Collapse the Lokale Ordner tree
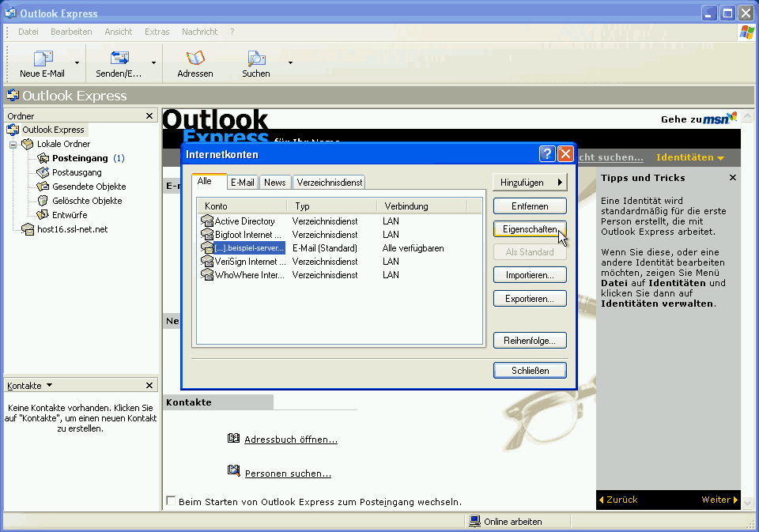This screenshot has height=532, width=759. click(x=13, y=144)
